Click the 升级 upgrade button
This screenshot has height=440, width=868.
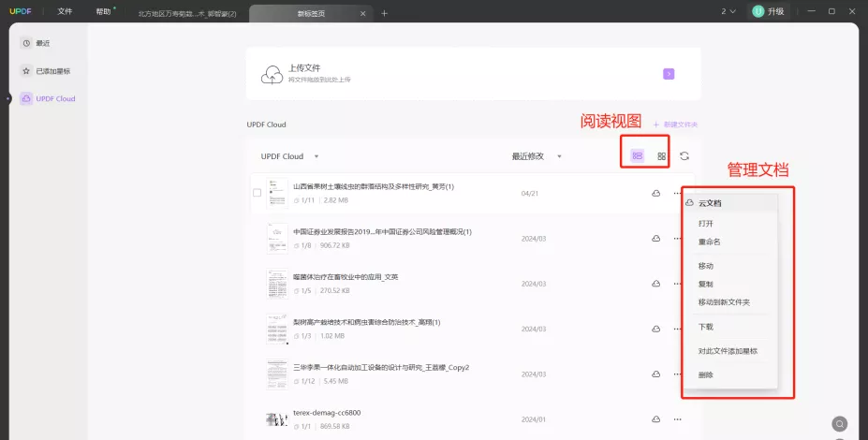[x=769, y=11]
